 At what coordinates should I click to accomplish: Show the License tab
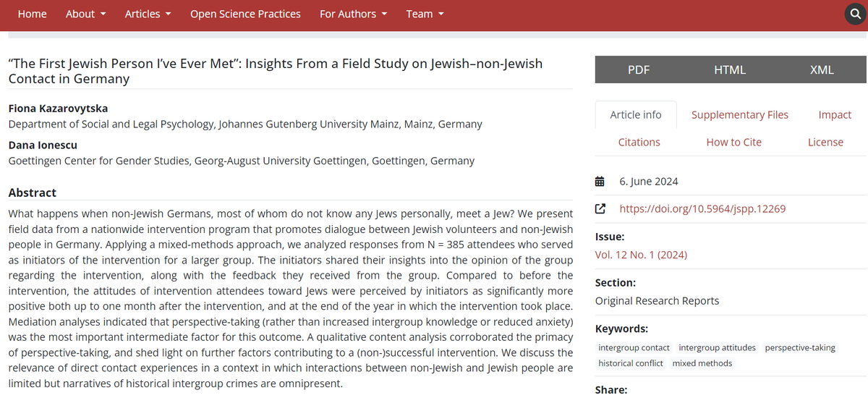[x=825, y=142]
